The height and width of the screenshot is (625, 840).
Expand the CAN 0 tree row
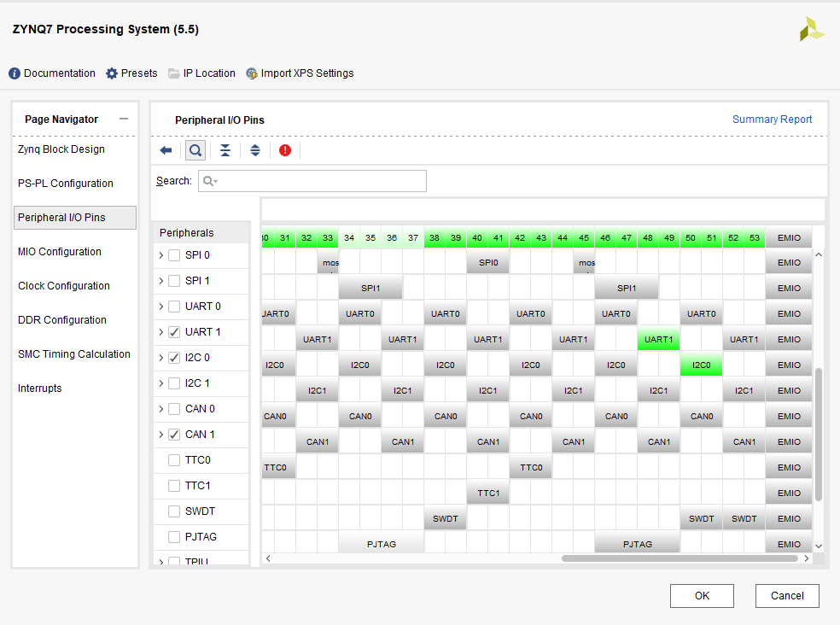click(160, 409)
